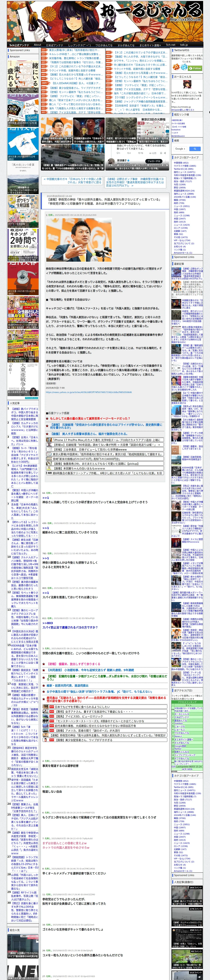Open the 石破総理 安倍派から辞任要求 recommended link
The image size is (210, 980).
[106, 426]
